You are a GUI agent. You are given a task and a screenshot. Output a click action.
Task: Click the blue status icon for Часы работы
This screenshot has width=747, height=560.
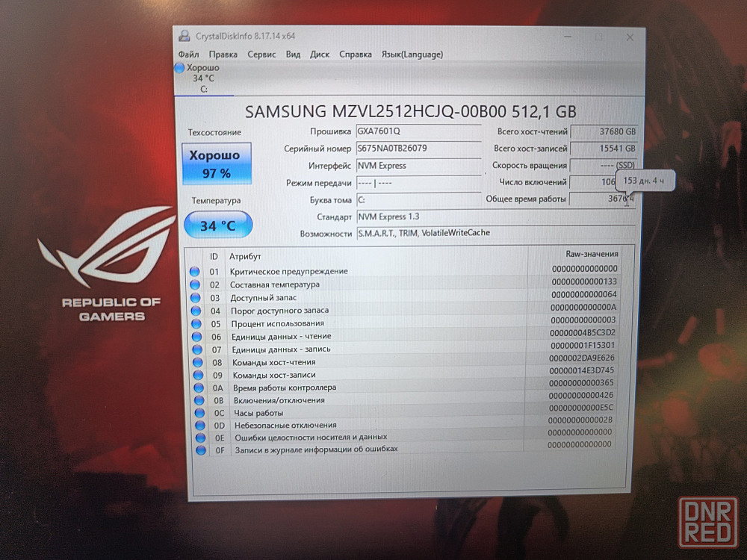[199, 413]
